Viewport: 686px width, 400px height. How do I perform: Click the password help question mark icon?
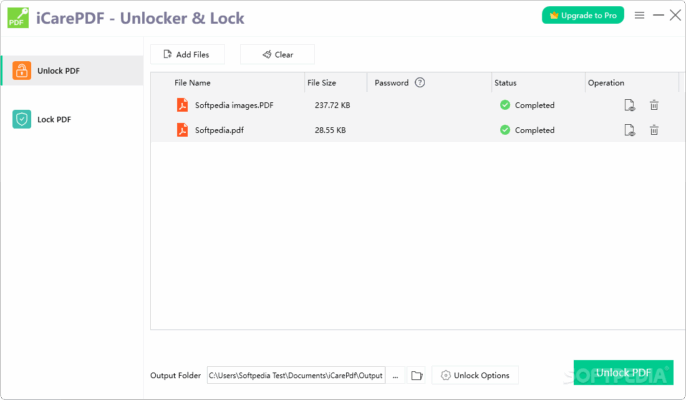420,82
